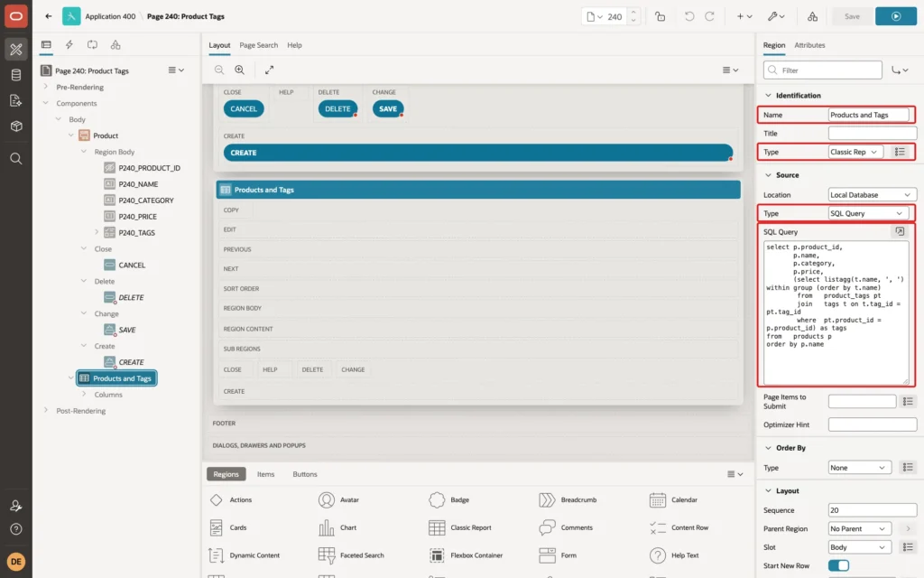Open Team Development icon in sidebar
Image resolution: width=924 pixels, height=578 pixels.
16,101
